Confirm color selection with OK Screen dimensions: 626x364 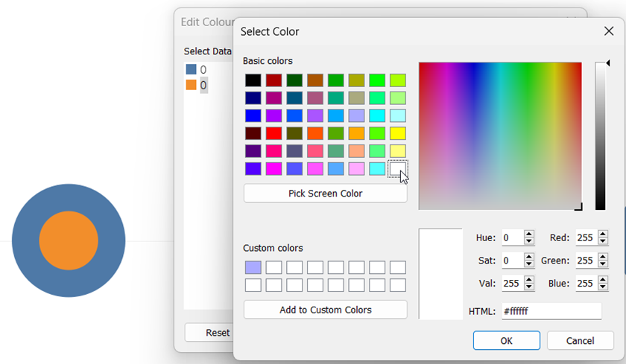click(506, 341)
